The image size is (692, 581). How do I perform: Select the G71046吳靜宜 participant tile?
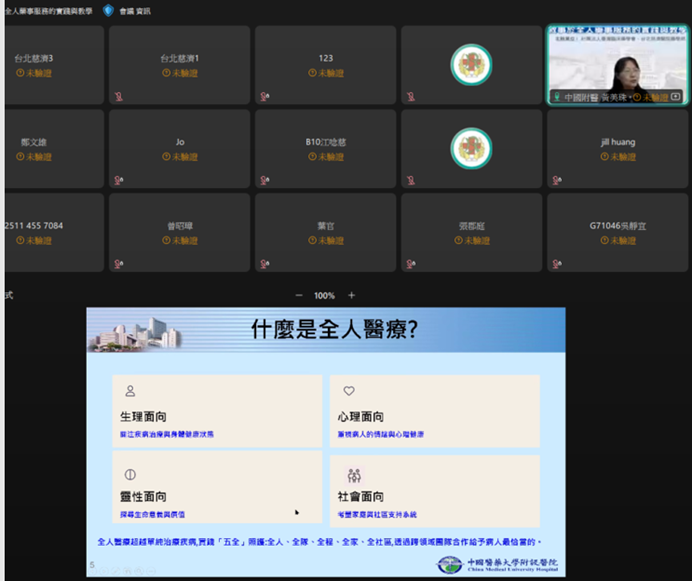click(x=617, y=233)
